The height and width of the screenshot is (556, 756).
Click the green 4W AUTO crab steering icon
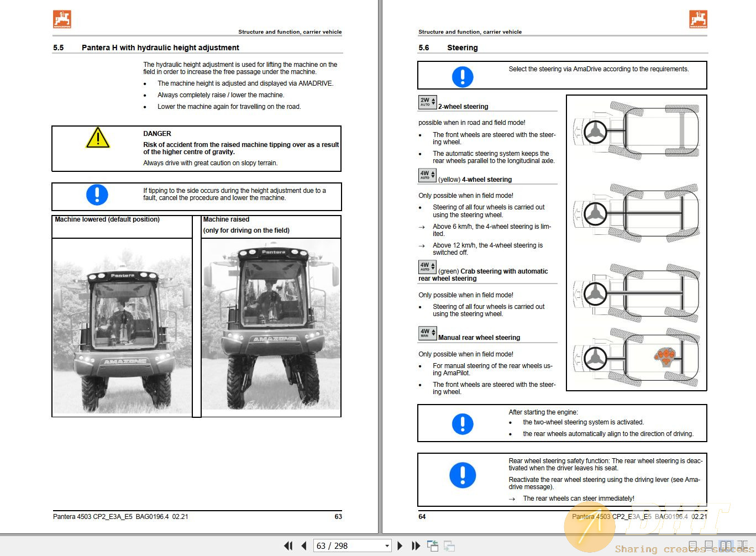click(x=427, y=266)
